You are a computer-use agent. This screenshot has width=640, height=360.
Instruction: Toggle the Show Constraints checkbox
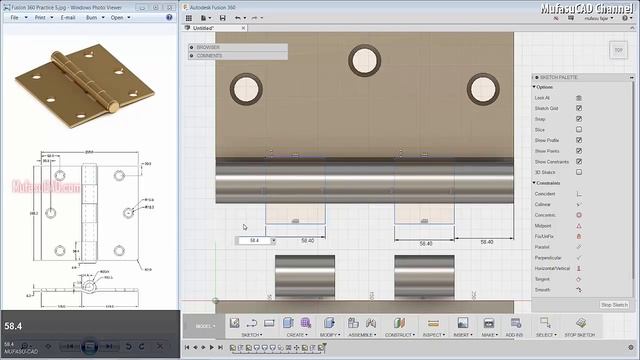point(579,162)
